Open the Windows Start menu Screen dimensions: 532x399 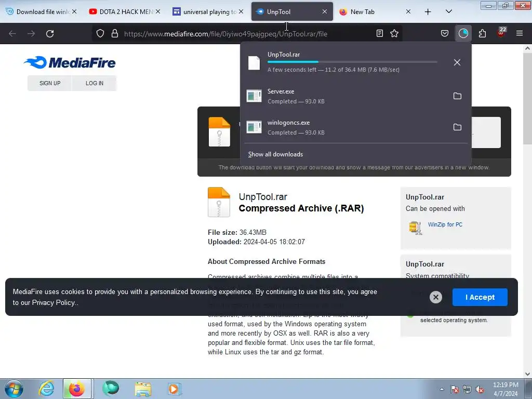click(14, 389)
